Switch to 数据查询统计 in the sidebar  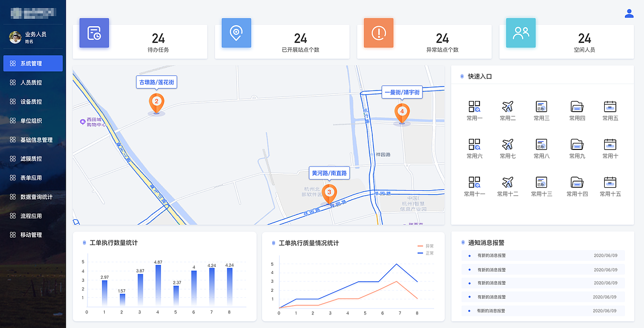coord(33,196)
